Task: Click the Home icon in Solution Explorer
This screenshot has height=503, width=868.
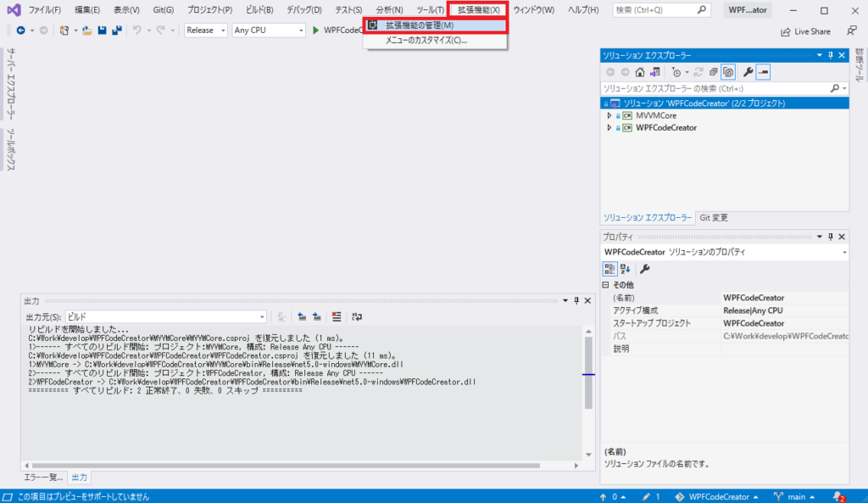Action: click(640, 72)
